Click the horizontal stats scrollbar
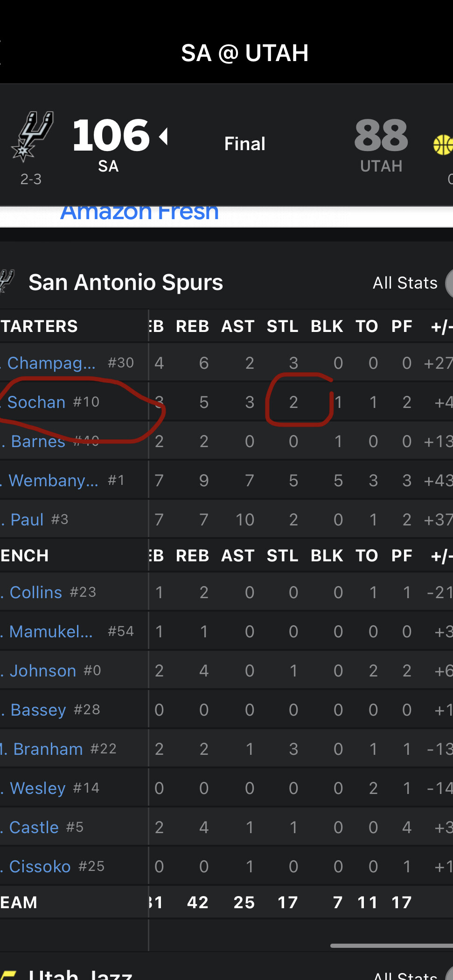Screen dimensions: 453x980 click(391, 945)
